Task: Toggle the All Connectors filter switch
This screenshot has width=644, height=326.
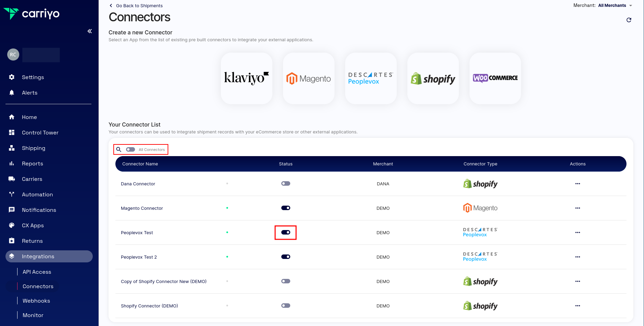Action: (x=131, y=150)
